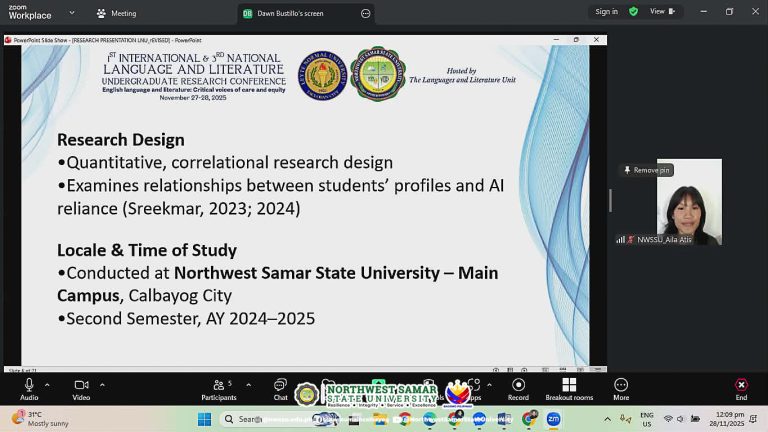
Task: Click the Windows taskbar Search box
Action: tap(243, 419)
